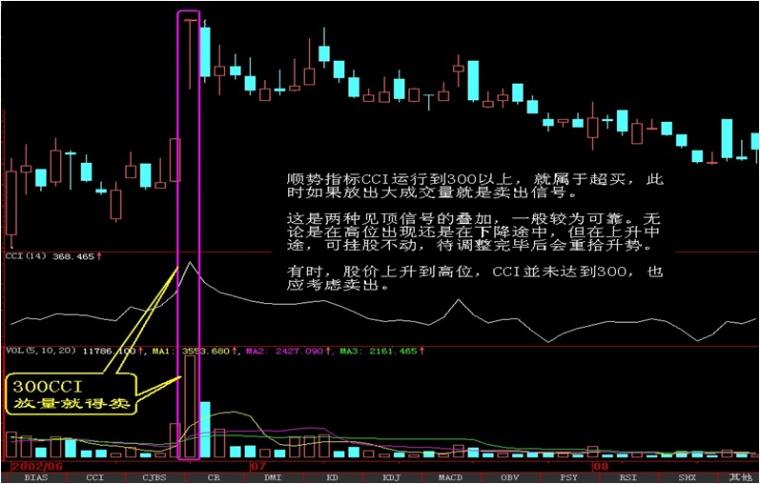This screenshot has width=760, height=484.
Task: Select the MACD indicator tab
Action: [x=450, y=478]
